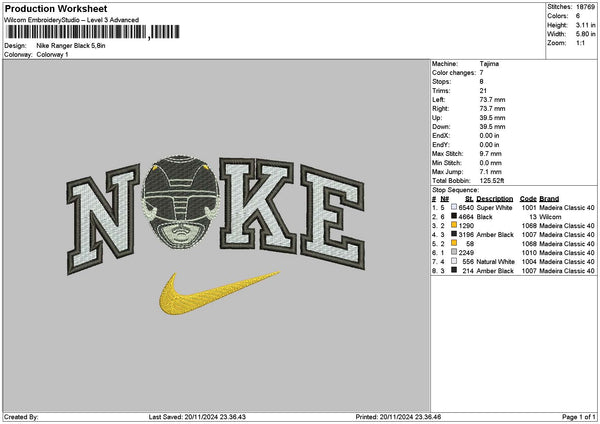Click the 'Super White' description text
The image size is (600, 424).
(x=494, y=208)
